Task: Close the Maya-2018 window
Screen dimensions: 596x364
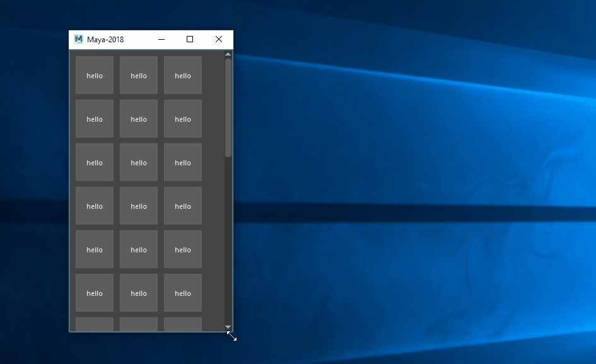Action: click(219, 39)
